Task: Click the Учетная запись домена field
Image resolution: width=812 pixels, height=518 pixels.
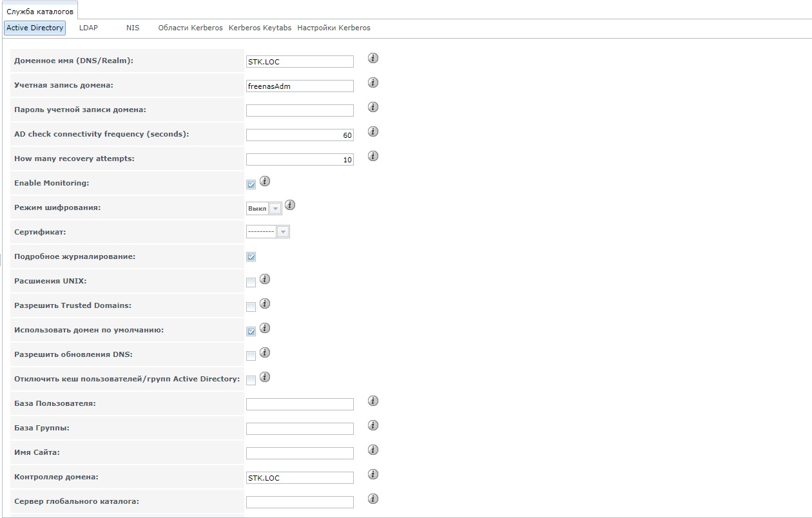Action: tap(300, 86)
